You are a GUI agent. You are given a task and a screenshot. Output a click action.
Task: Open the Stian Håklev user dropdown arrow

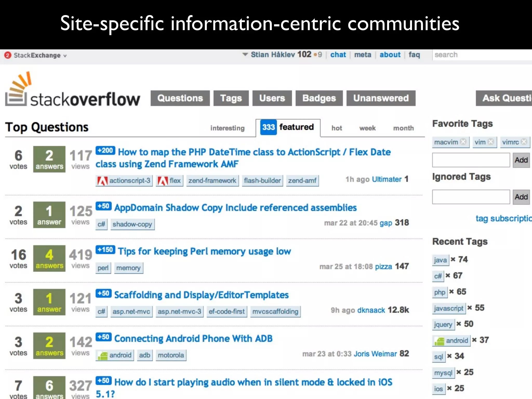(245, 55)
